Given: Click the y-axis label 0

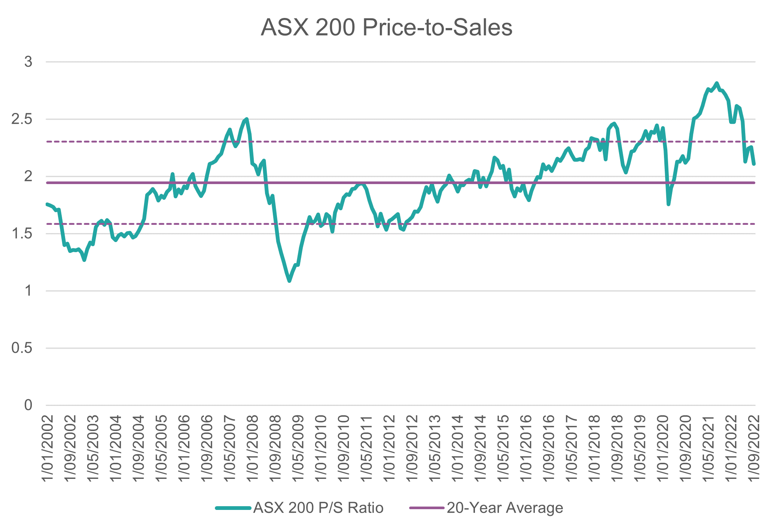Looking at the screenshot, I should pyautogui.click(x=28, y=406).
